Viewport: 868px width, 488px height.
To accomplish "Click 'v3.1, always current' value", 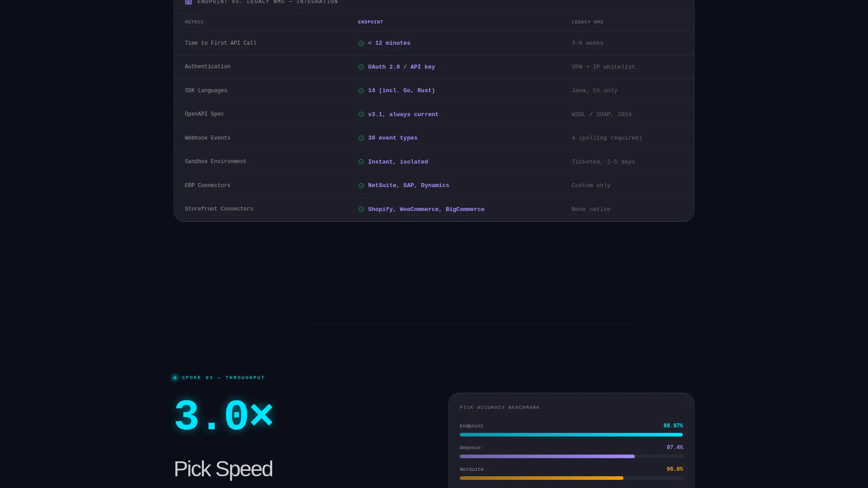I will pyautogui.click(x=403, y=114).
